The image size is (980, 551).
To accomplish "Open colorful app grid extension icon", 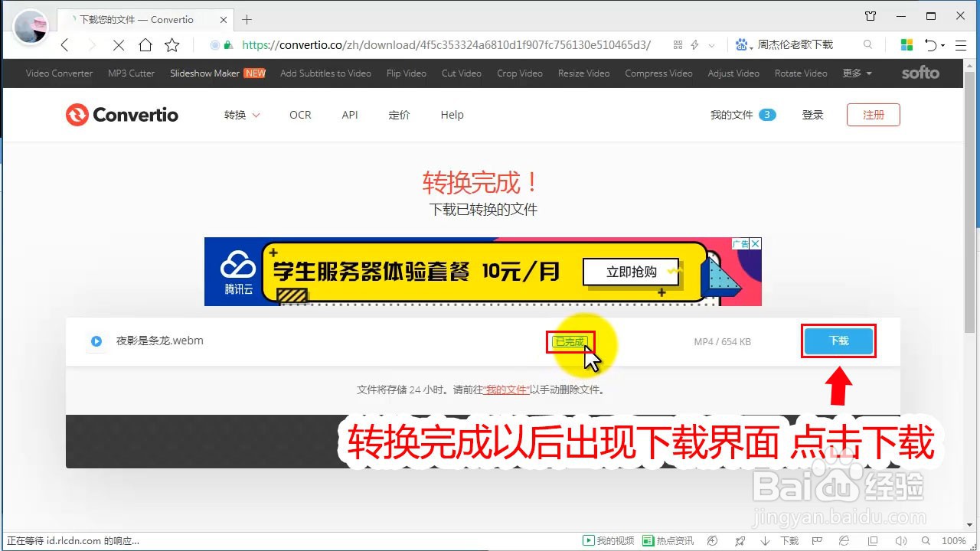I will [x=906, y=45].
